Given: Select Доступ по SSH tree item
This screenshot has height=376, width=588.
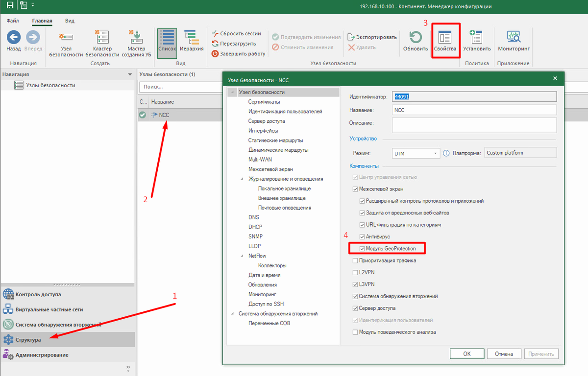Looking at the screenshot, I should (x=266, y=304).
